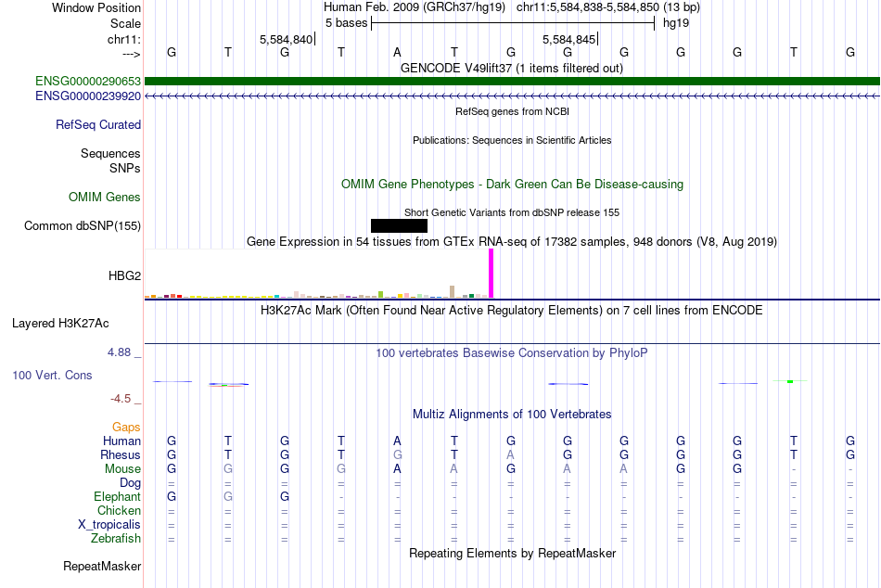Click the X_tropicalis species row label
Viewport: 881px width, 588px height.
point(109,525)
